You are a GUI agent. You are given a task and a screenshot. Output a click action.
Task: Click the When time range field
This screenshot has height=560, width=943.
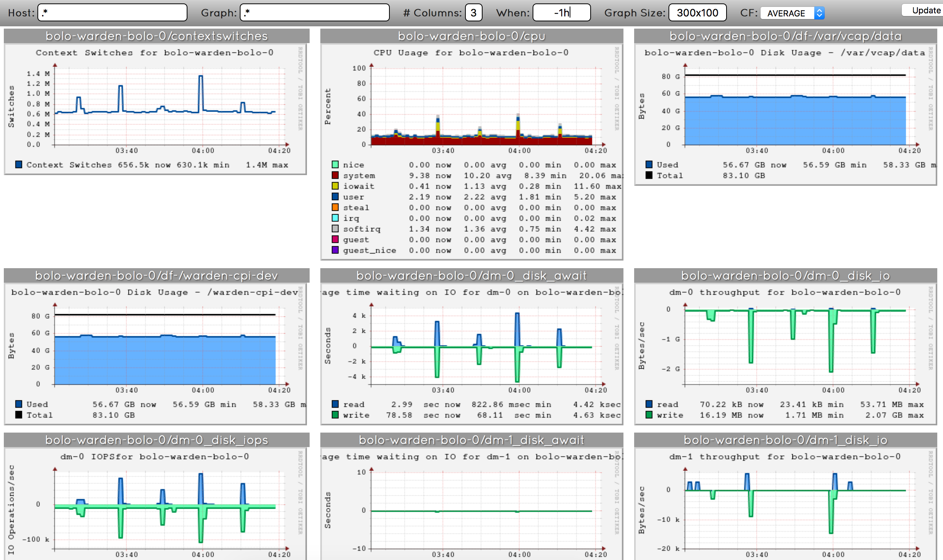tap(562, 13)
